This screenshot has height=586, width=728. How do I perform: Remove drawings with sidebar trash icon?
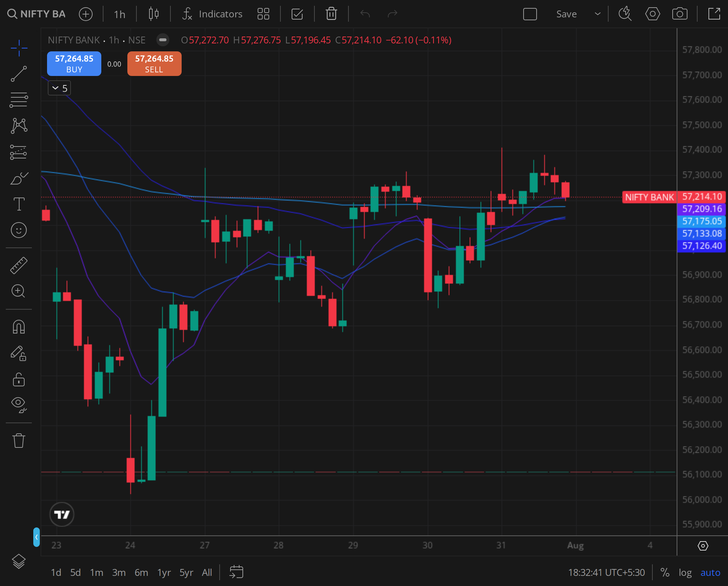[x=19, y=441]
